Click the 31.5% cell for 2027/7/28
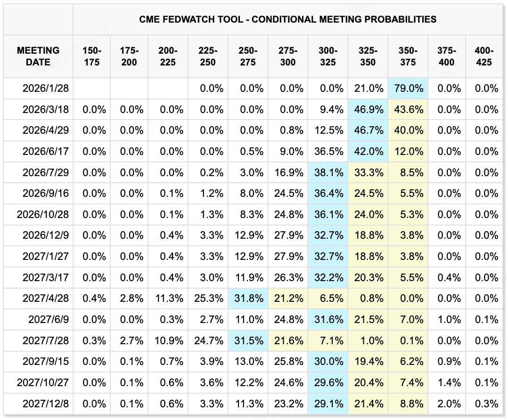508x420 pixels. click(248, 340)
